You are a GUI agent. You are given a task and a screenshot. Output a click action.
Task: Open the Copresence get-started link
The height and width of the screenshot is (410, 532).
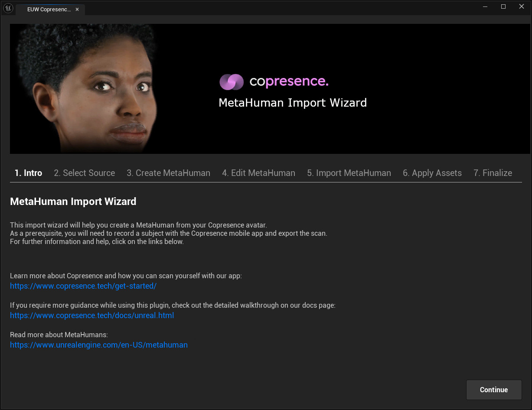[83, 286]
